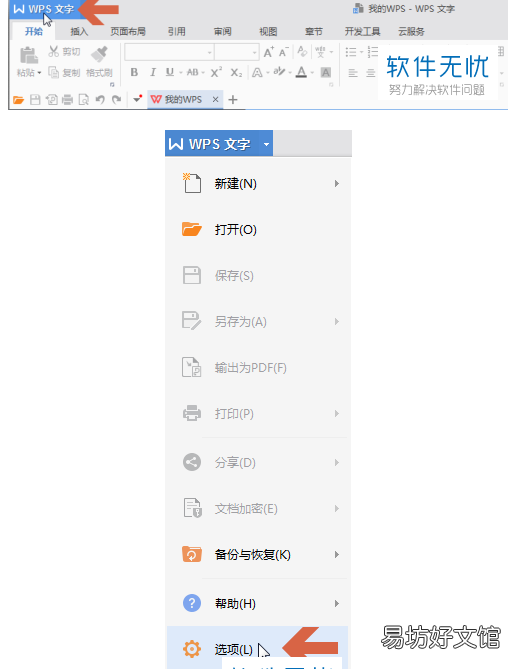Click the center align icon
Viewport: 528px width, 669px height.
point(371,73)
